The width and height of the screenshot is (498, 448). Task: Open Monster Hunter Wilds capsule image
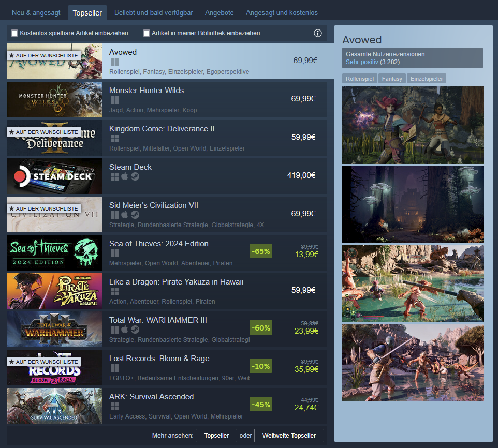pyautogui.click(x=54, y=100)
